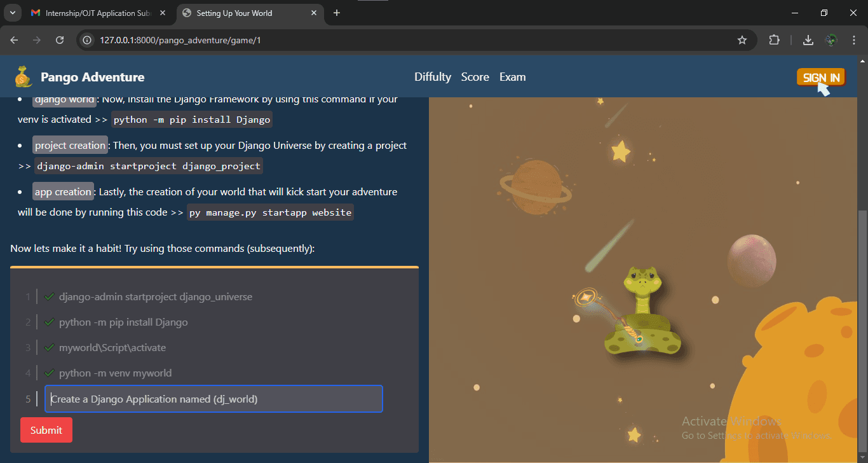Click answered line 'myworld\Script\activate'
The image size is (868, 463).
pos(112,347)
